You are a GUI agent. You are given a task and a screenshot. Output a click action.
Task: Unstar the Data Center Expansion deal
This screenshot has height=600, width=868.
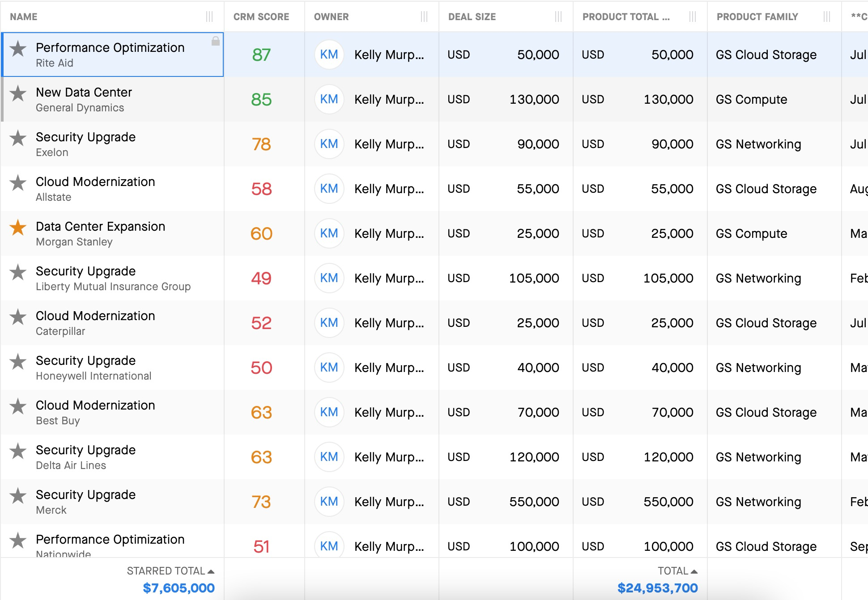[18, 227]
